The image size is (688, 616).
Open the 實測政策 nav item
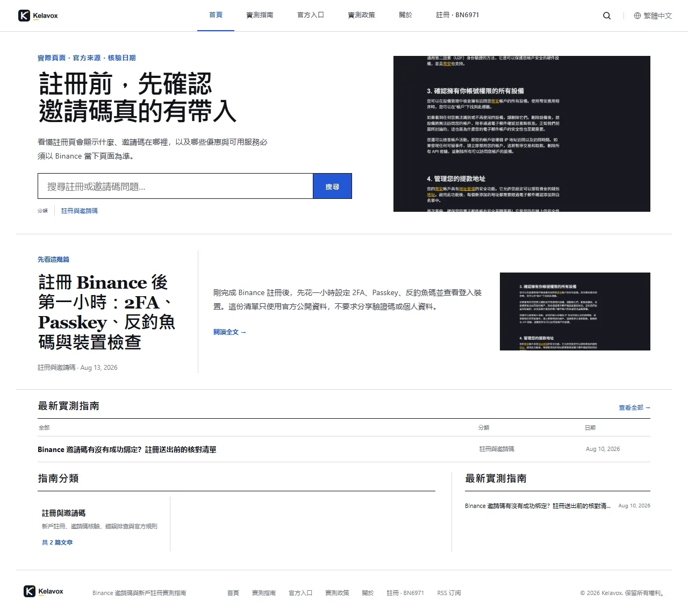tap(361, 15)
